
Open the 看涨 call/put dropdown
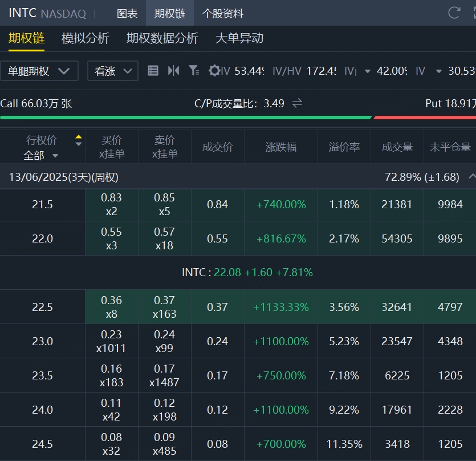click(113, 71)
